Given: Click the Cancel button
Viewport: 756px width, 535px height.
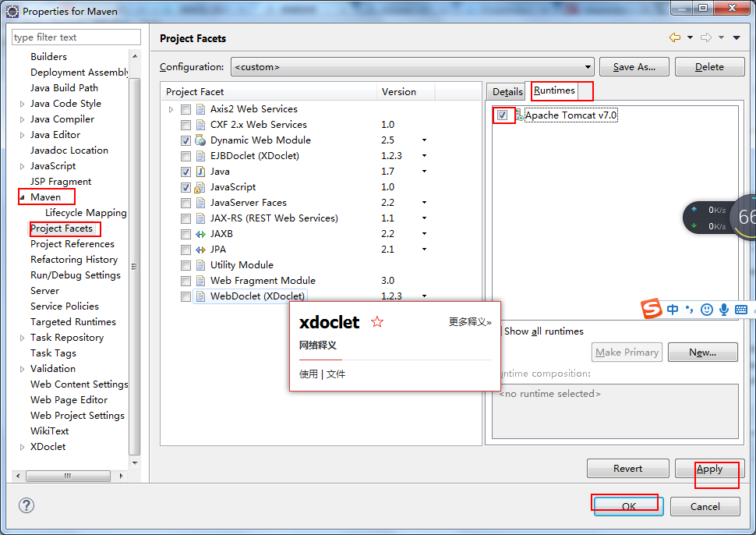Looking at the screenshot, I should coord(705,506).
